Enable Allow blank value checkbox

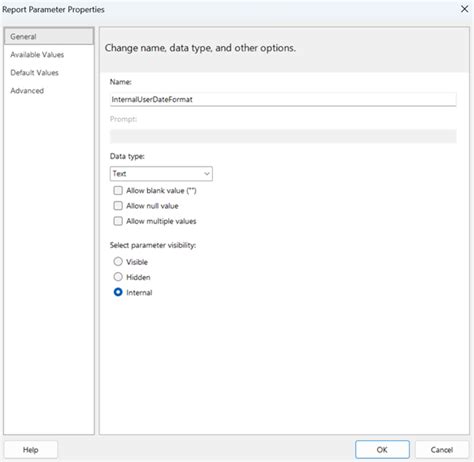click(118, 191)
